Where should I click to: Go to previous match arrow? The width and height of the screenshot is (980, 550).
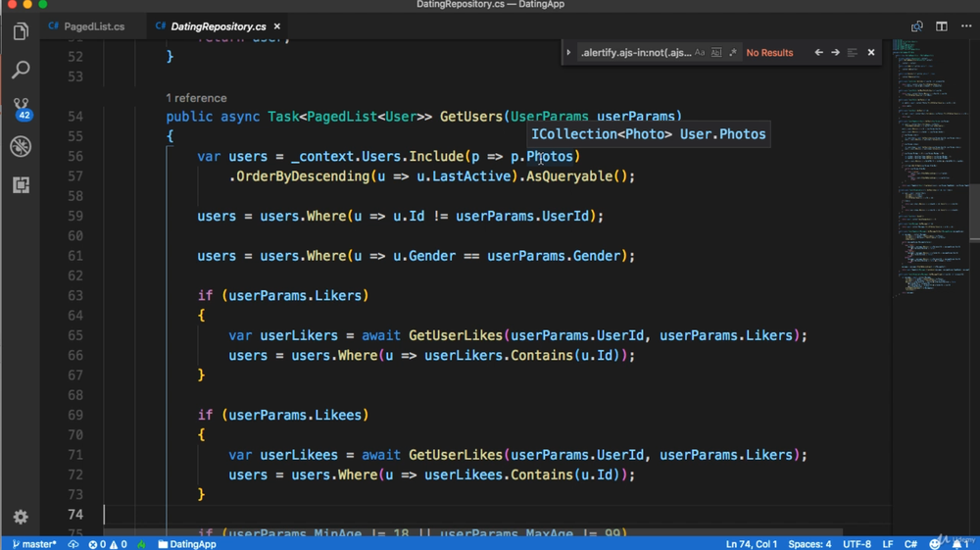coord(818,53)
